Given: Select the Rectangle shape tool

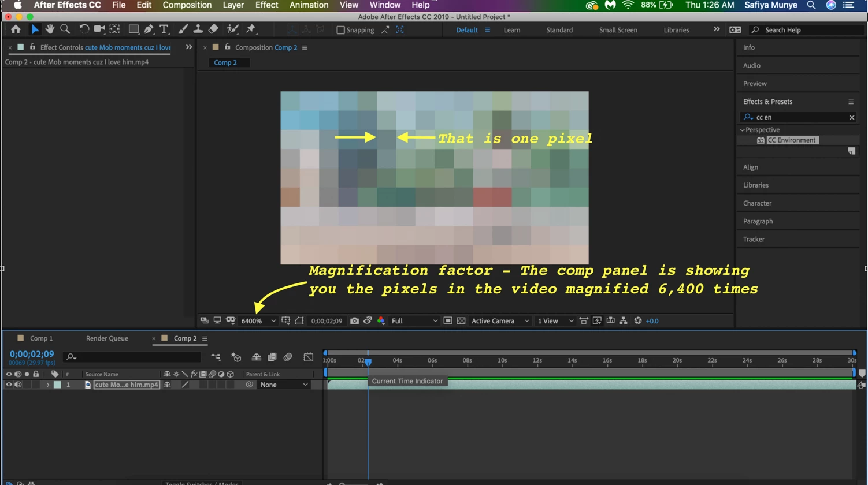Looking at the screenshot, I should pos(133,29).
